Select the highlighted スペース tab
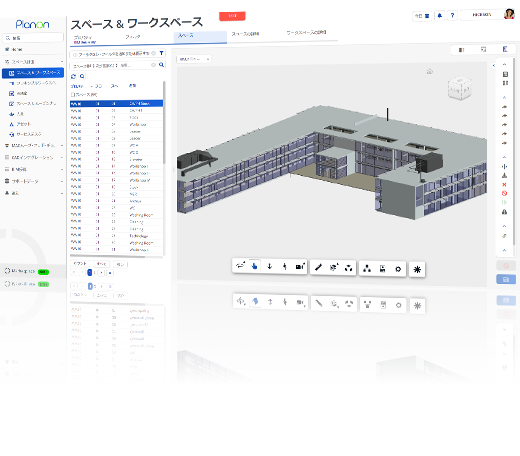Image resolution: width=520 pixels, height=456 pixels. (200, 37)
